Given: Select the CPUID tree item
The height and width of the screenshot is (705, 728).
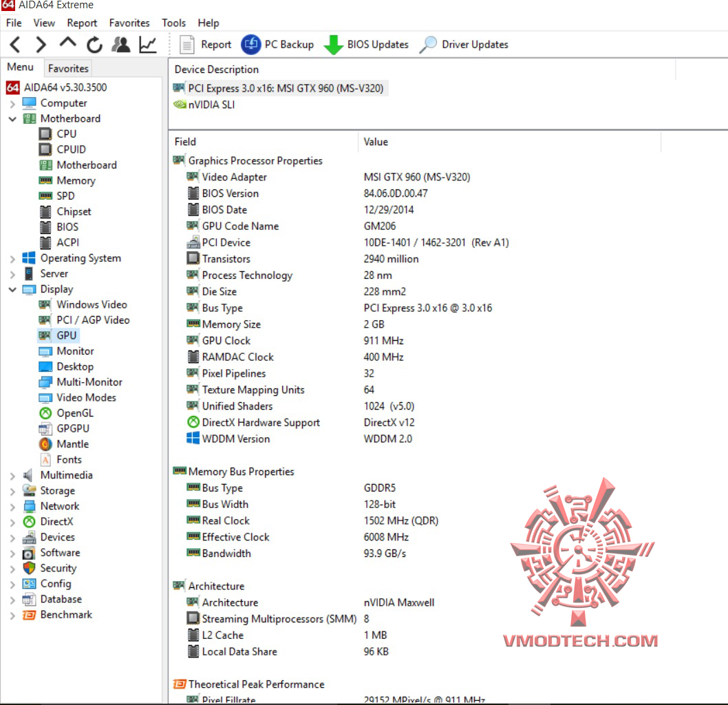Looking at the screenshot, I should click(x=63, y=149).
